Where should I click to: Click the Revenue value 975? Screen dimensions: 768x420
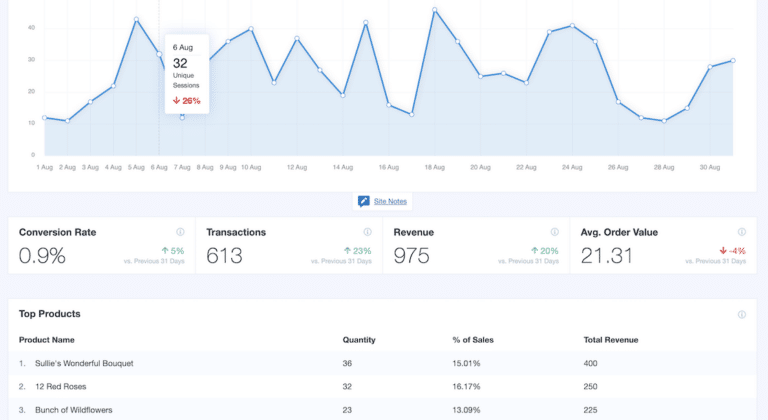click(x=411, y=256)
